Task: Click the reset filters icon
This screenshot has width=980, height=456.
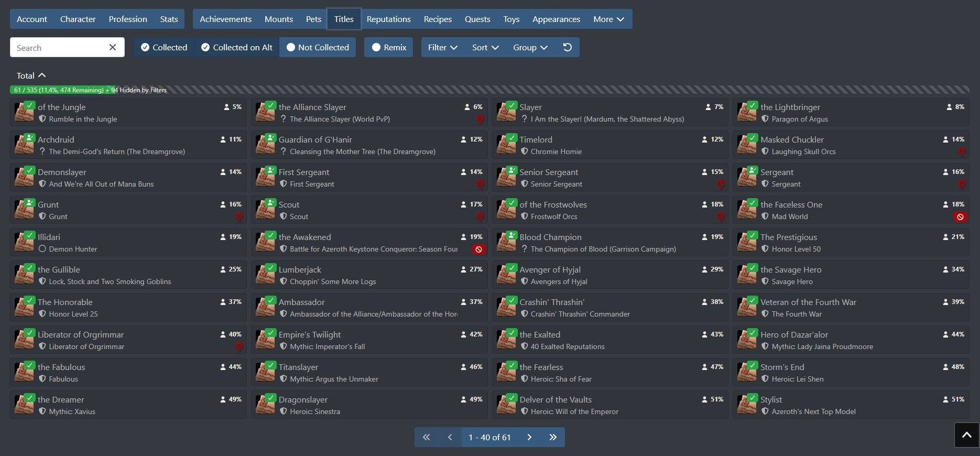Action: (x=567, y=47)
